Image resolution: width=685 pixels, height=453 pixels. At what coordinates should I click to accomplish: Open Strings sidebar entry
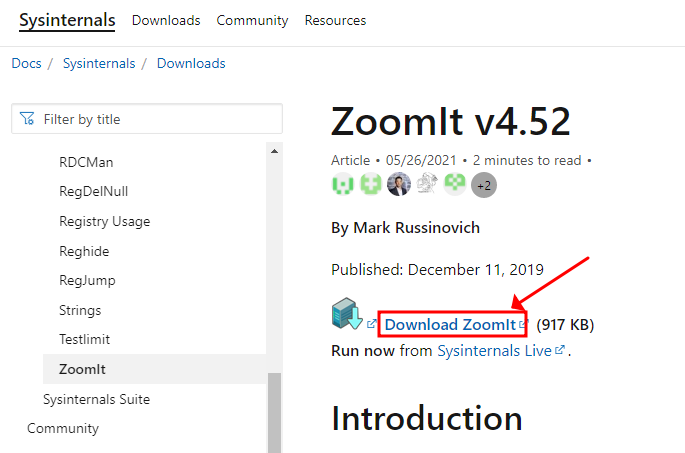(x=80, y=311)
